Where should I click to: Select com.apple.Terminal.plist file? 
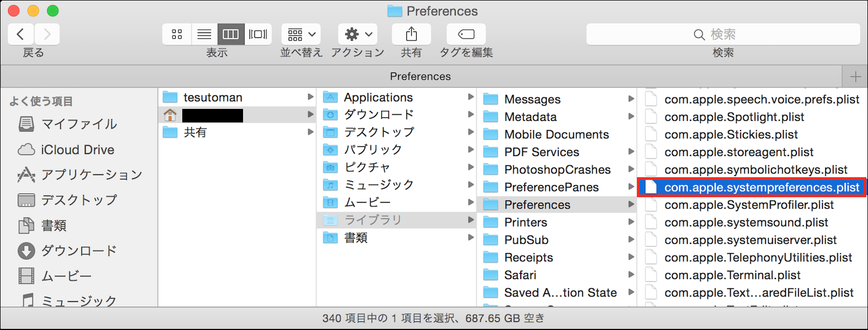coord(732,275)
